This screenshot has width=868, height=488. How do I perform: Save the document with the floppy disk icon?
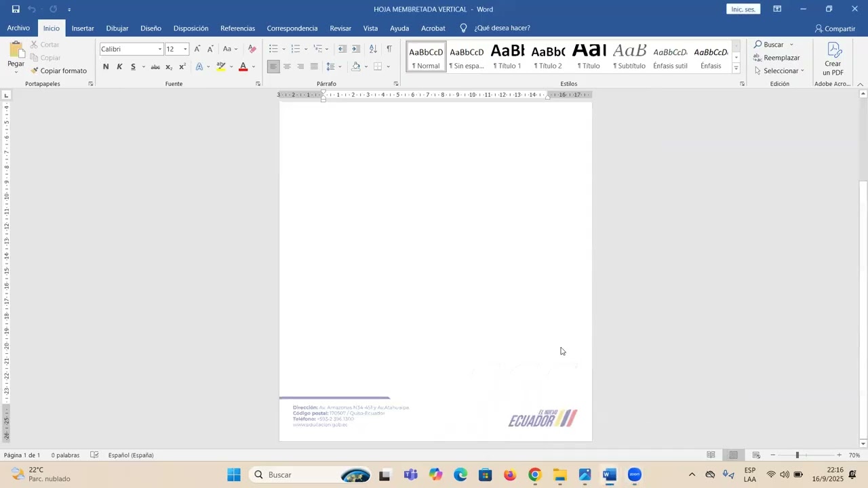click(x=16, y=9)
